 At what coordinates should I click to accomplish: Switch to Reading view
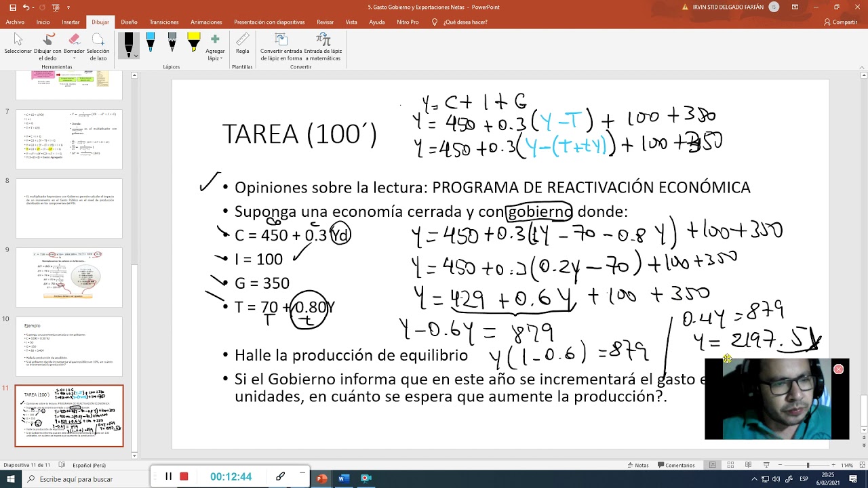[748, 465]
